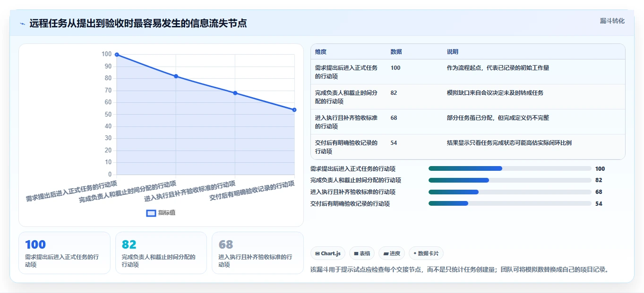Image resolution: width=644 pixels, height=293 pixels.
Task: Toggle the 指标值 legend swatch
Action: 151,213
